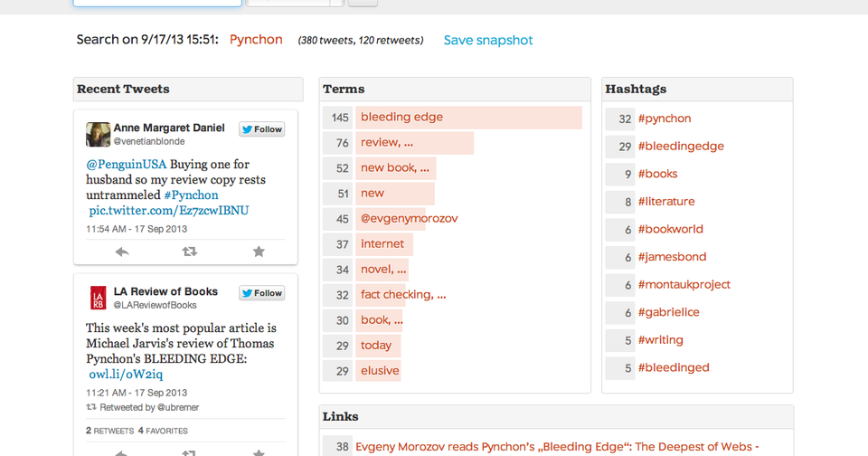868x456 pixels.
Task: Open Evgeny Morozov reads Pynchon's link
Action: point(557,447)
